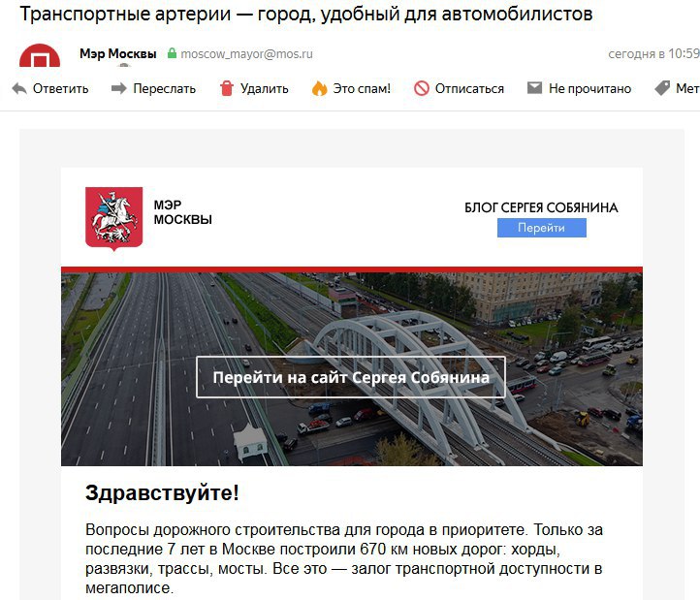The width and height of the screenshot is (700, 600).
Task: Select the Ответить reply option
Action: [x=61, y=88]
